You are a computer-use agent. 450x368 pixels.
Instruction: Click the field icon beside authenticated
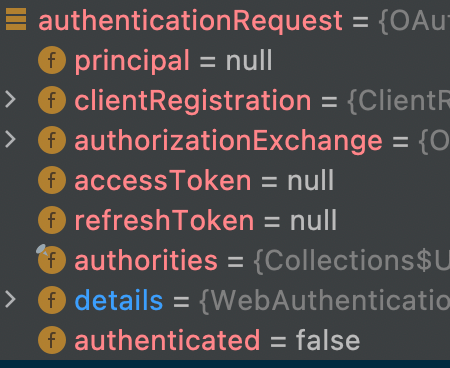52,340
